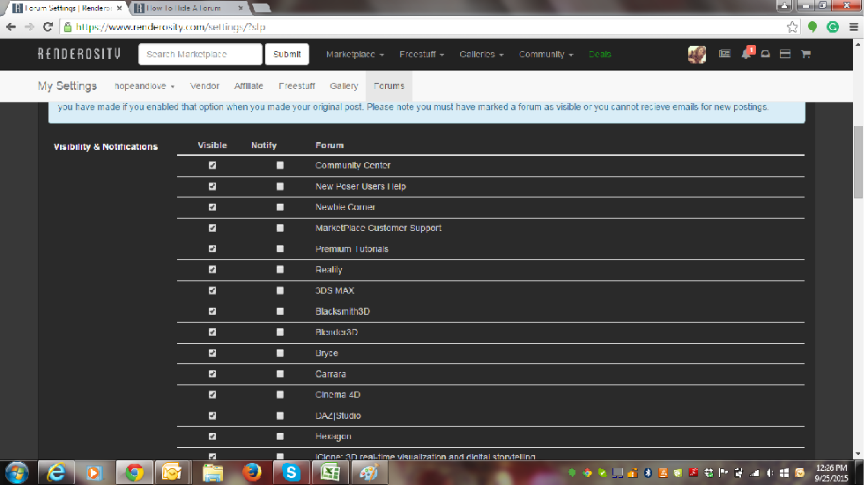Click the Search Marketplace input field
The height and width of the screenshot is (492, 868).
[202, 55]
